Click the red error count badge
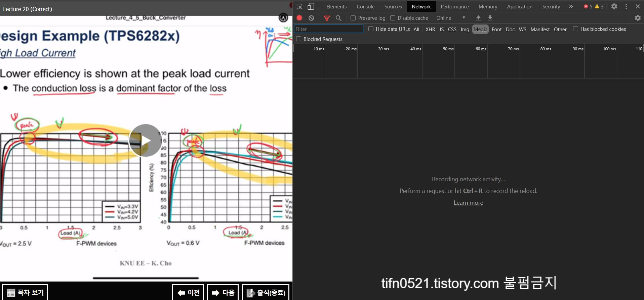 point(588,6)
